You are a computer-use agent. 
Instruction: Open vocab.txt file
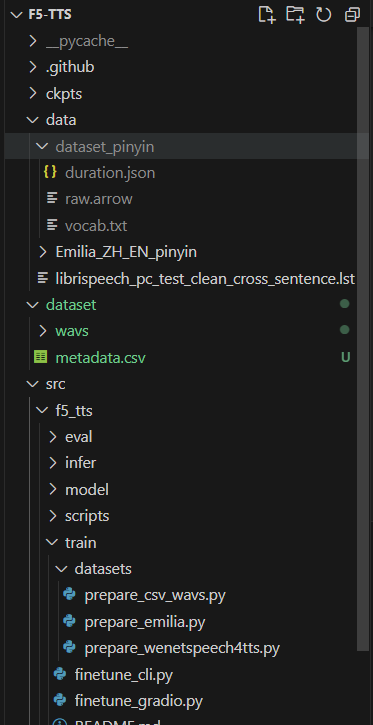(96, 226)
